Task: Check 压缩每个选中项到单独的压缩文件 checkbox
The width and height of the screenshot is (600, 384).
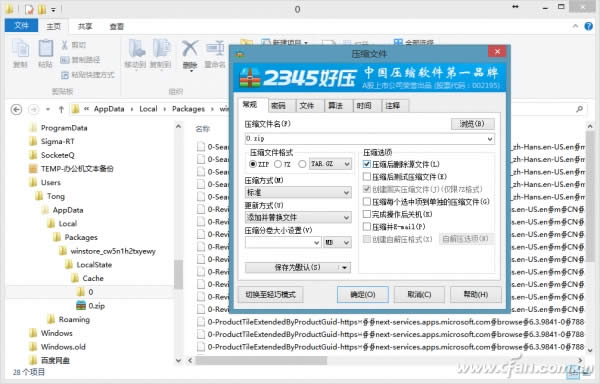Action: (367, 202)
